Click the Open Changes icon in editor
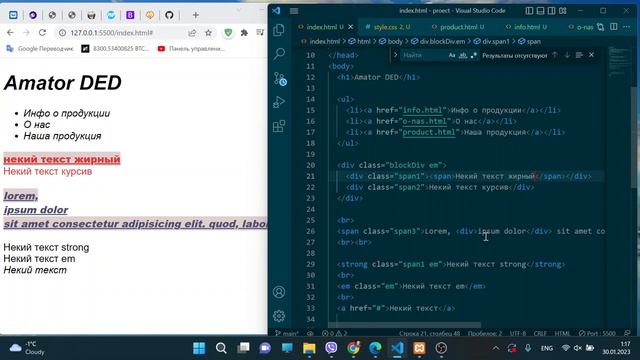This screenshot has width=640, height=360. click(600, 27)
